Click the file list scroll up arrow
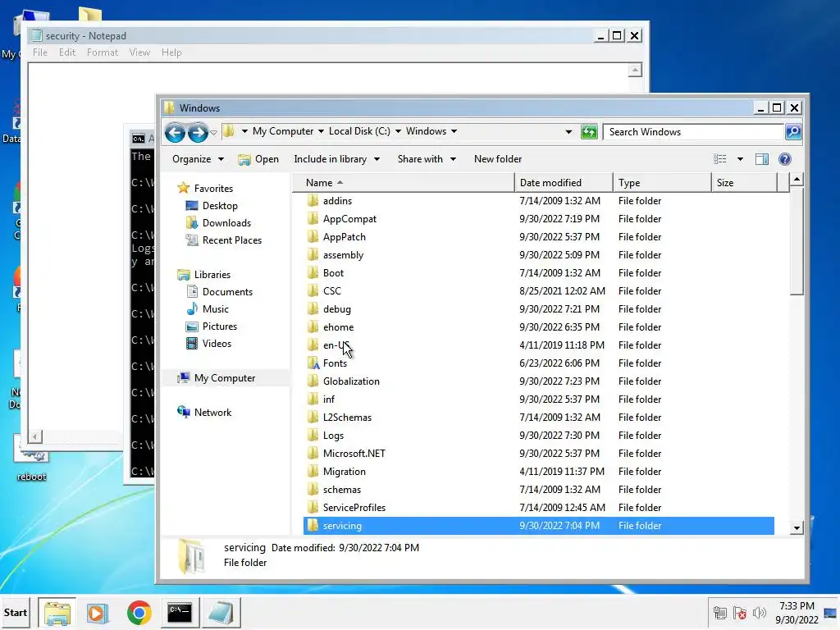This screenshot has width=840, height=630. coord(797,180)
